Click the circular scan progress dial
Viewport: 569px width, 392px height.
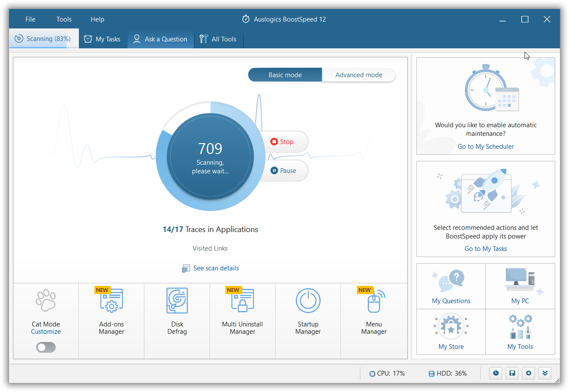pyautogui.click(x=210, y=156)
